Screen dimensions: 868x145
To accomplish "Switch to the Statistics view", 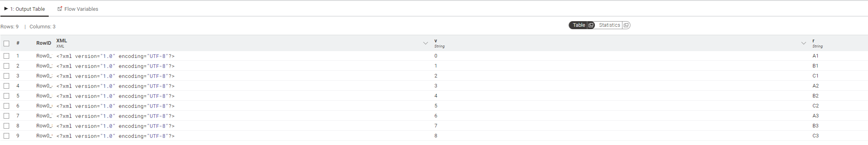I will [609, 25].
